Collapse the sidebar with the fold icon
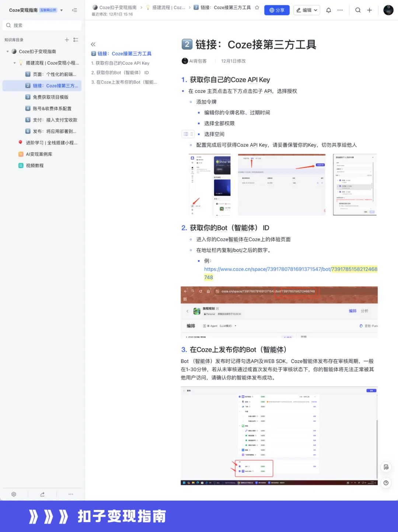398x532 pixels. click(74, 10)
